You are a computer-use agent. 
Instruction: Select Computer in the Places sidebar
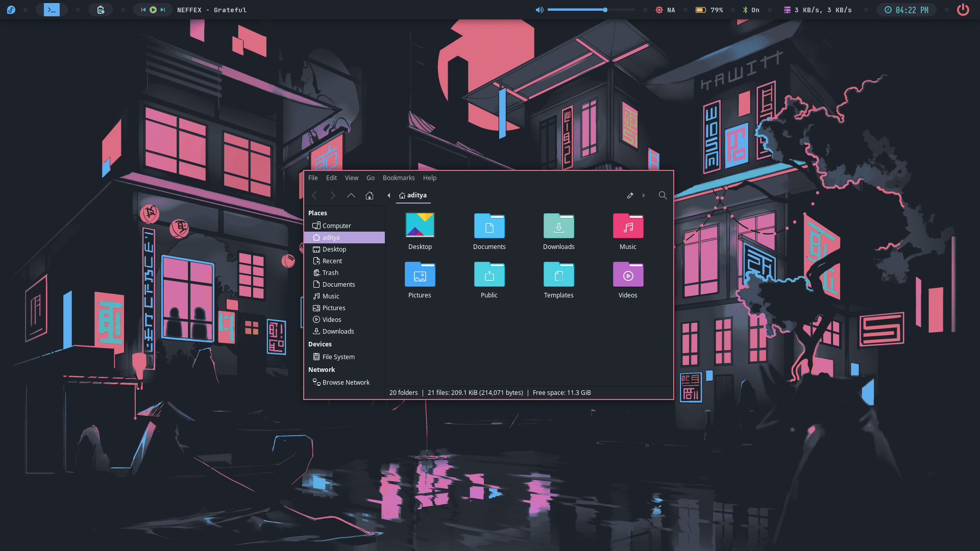point(345,226)
